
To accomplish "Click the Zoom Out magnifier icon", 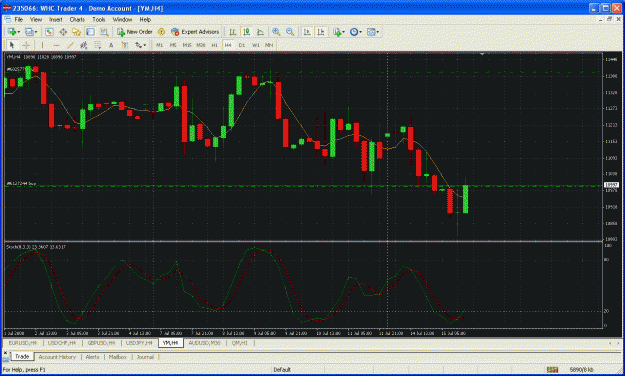I will point(290,32).
